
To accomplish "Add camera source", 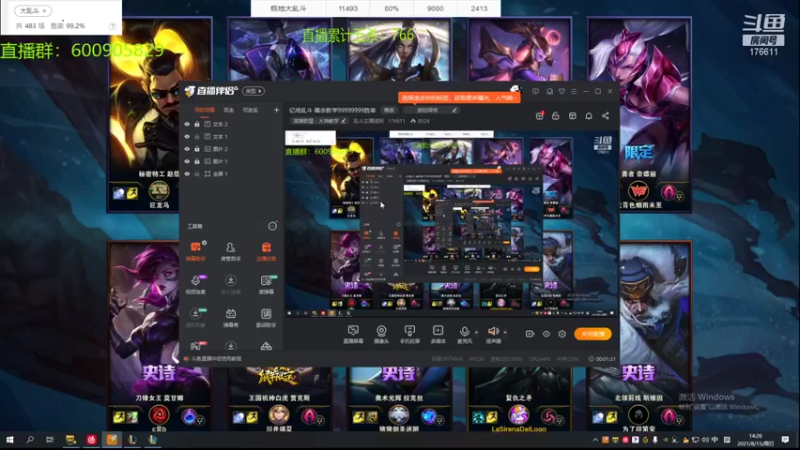I will 381,334.
